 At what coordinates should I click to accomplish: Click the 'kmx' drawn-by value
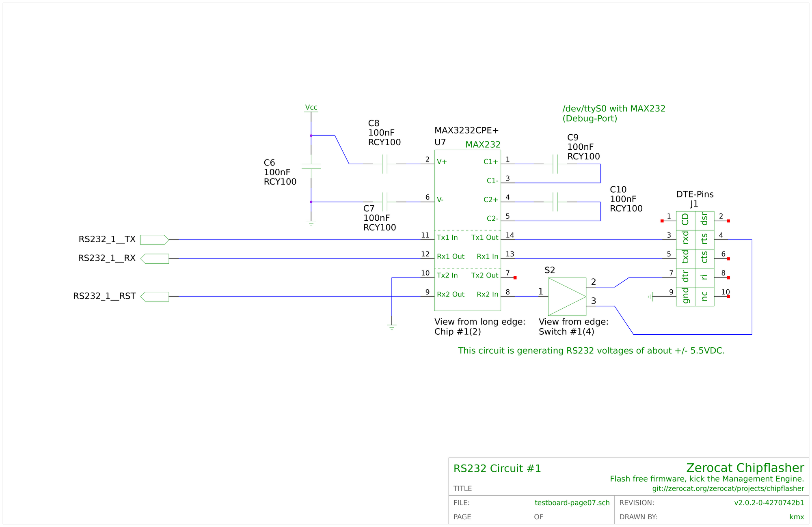pyautogui.click(x=797, y=517)
